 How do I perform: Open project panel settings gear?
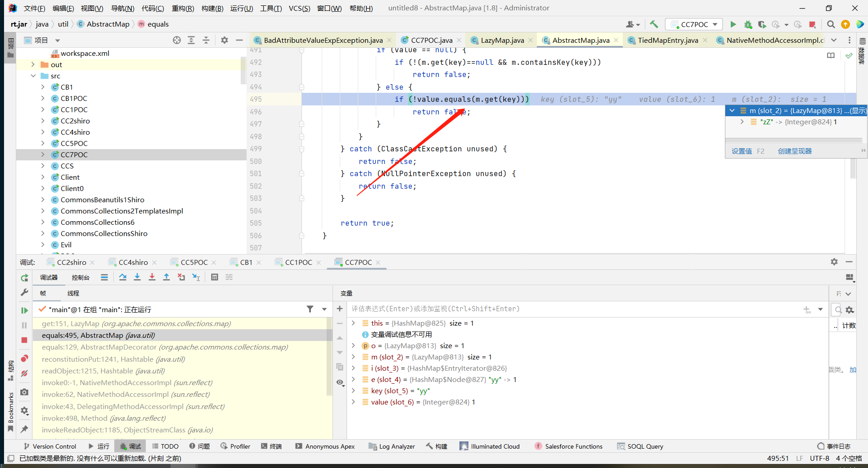point(225,40)
